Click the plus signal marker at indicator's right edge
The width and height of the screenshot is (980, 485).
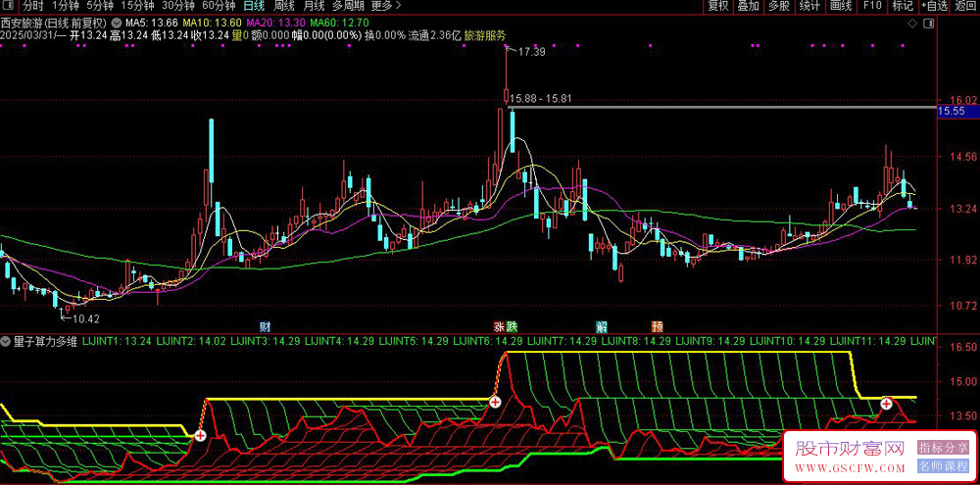[886, 404]
